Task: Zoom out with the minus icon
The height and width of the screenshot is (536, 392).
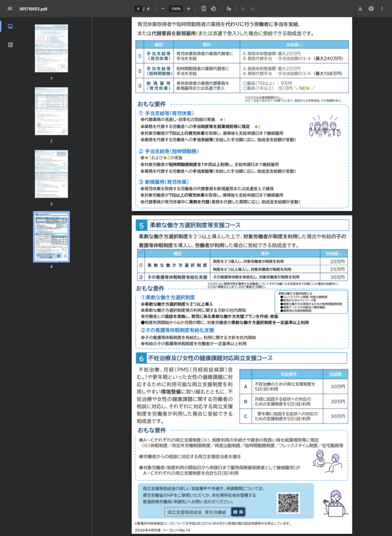Action: (x=163, y=9)
